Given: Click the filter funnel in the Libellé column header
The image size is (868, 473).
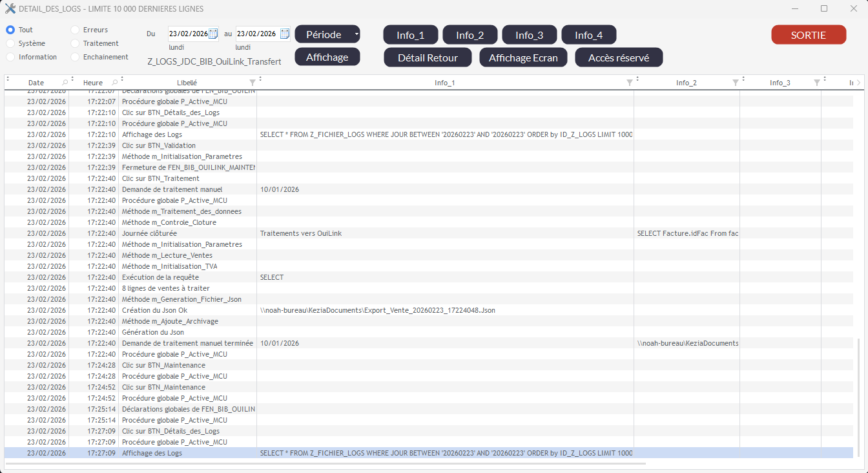Looking at the screenshot, I should 253,83.
